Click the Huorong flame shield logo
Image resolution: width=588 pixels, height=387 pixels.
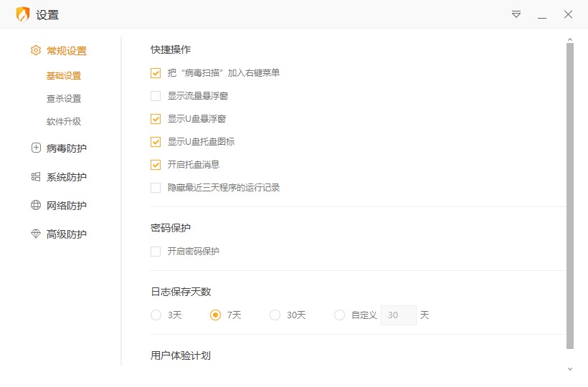click(x=23, y=14)
